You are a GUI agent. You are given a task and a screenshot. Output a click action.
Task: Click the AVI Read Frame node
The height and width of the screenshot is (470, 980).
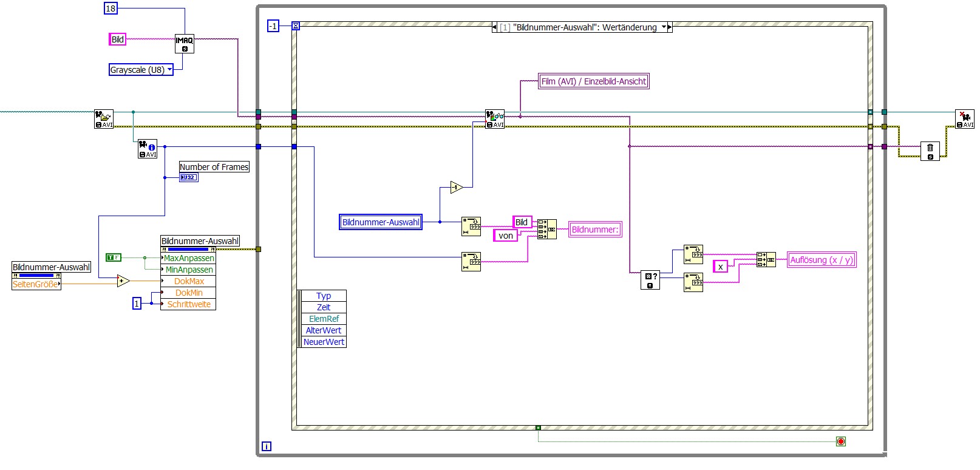point(495,119)
